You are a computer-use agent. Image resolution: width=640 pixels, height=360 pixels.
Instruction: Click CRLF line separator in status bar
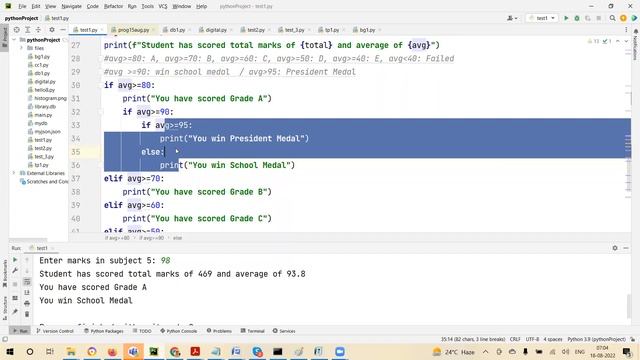pyautogui.click(x=515, y=339)
